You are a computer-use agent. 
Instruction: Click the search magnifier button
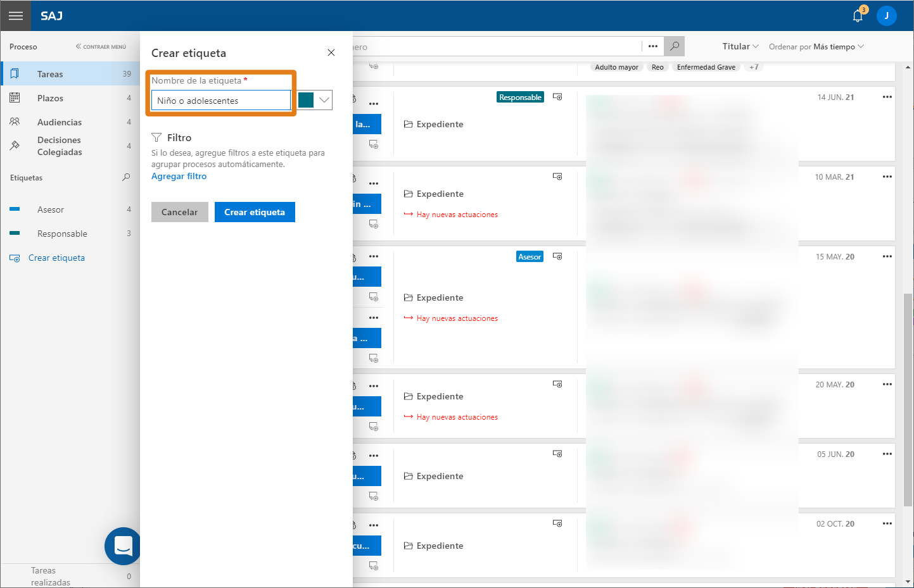675,46
